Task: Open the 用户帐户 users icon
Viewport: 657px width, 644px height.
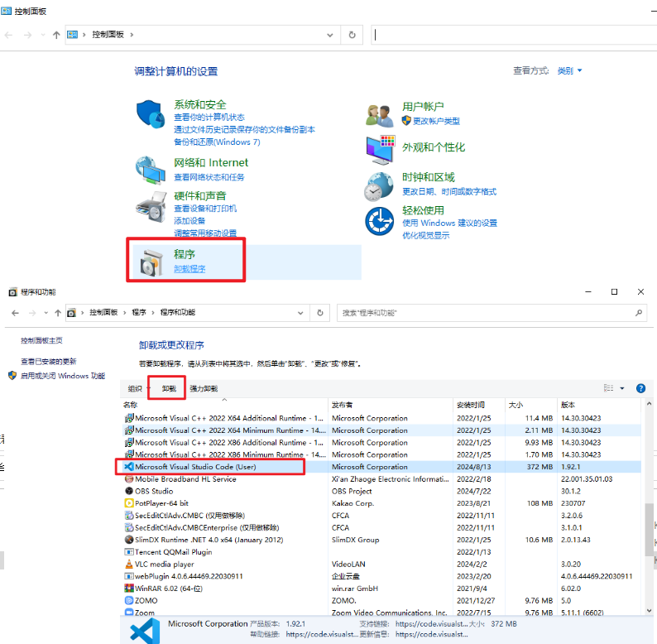Action: click(x=380, y=114)
